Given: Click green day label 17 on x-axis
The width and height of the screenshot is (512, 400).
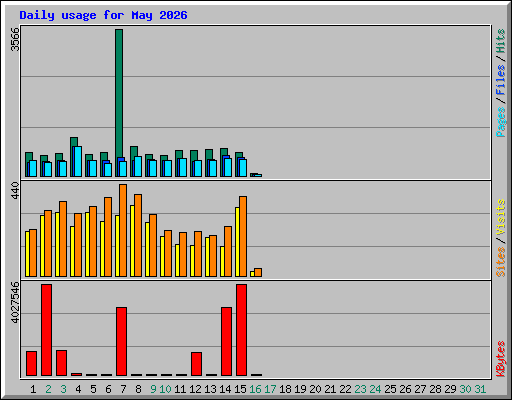Looking at the screenshot, I should tap(270, 389).
